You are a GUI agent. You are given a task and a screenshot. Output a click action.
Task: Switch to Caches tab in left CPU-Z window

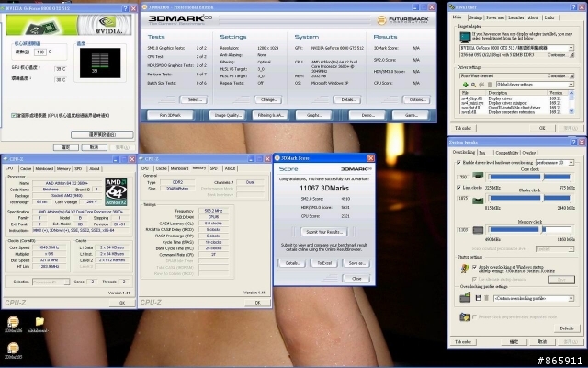tap(26, 169)
